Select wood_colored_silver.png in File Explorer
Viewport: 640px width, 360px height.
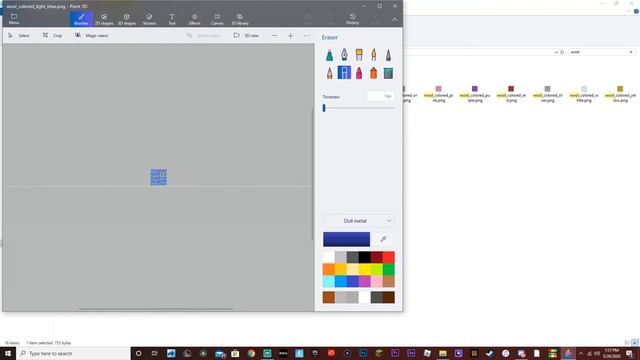point(547,94)
